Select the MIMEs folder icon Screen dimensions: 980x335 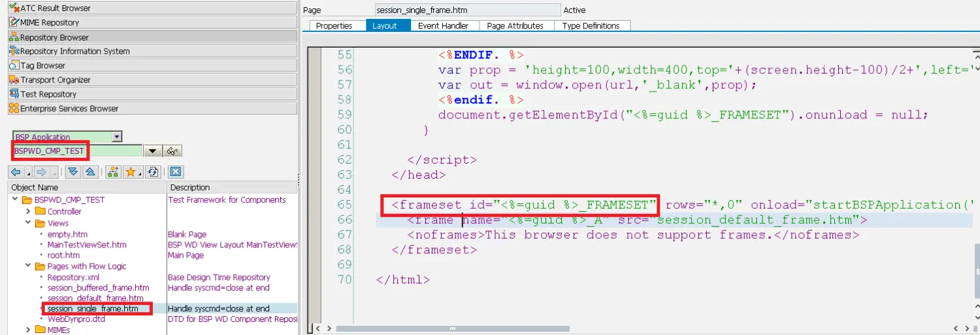pyautogui.click(x=40, y=330)
